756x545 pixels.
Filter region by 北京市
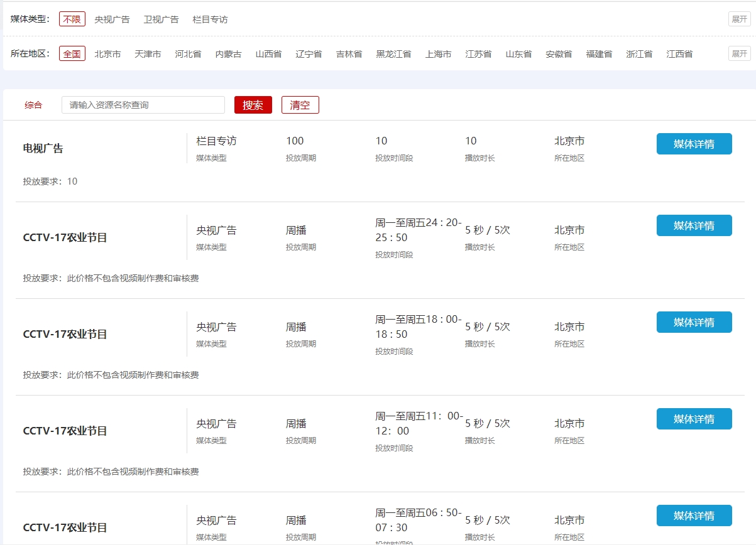(x=107, y=54)
